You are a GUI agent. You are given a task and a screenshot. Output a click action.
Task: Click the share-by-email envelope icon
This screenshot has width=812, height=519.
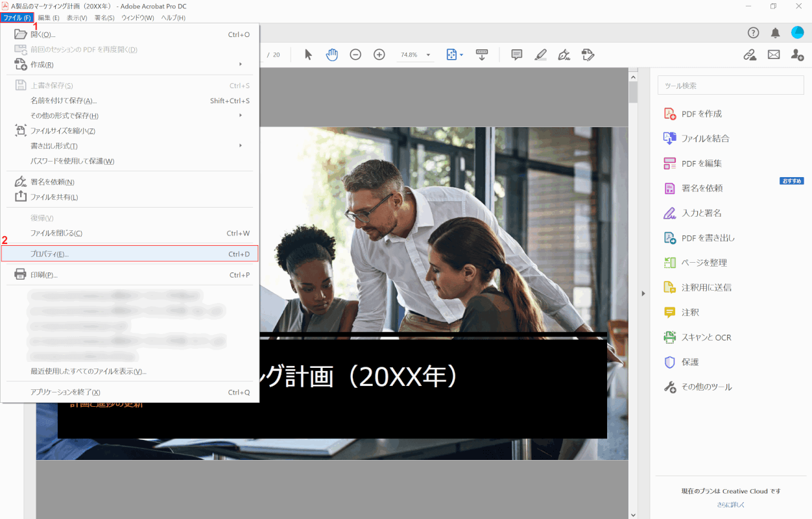(774, 55)
